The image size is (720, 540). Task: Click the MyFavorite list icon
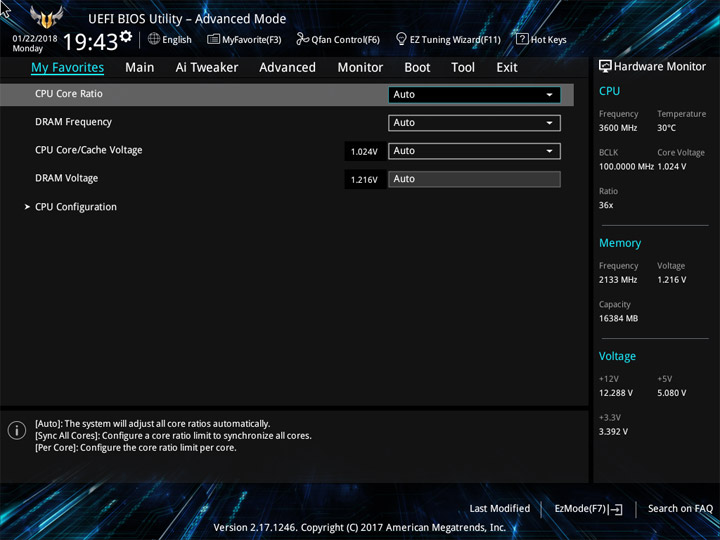[x=214, y=39]
